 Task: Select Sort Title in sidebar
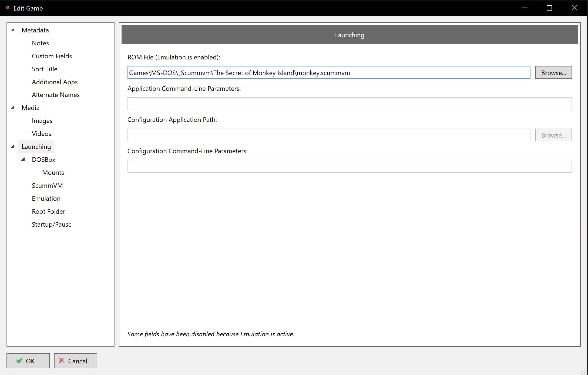tap(45, 69)
